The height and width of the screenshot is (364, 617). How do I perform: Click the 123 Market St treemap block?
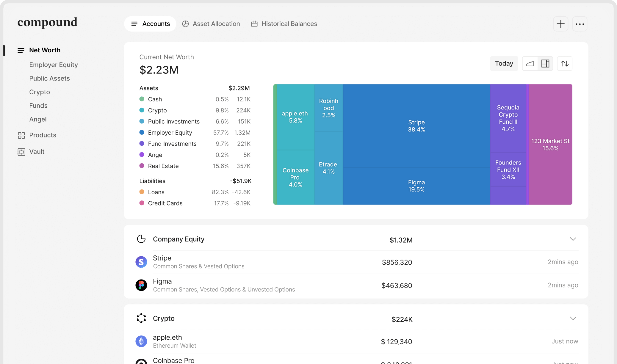pos(550,145)
